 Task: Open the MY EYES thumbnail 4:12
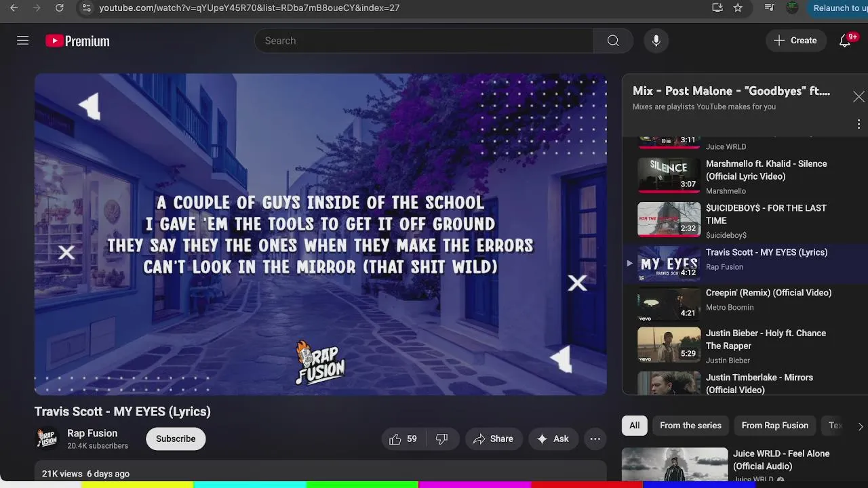tap(669, 264)
